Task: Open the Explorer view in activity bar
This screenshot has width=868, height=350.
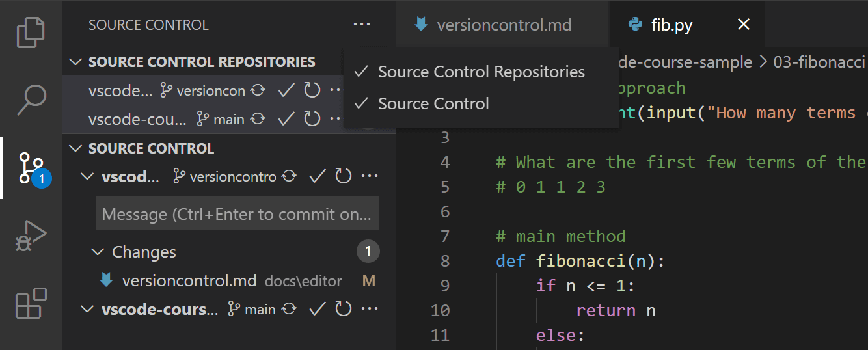Action: click(31, 33)
